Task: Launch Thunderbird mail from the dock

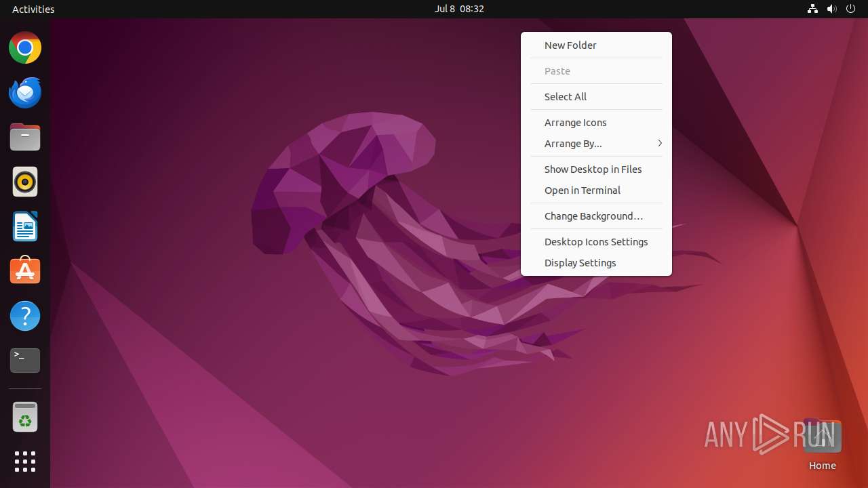Action: 25,93
